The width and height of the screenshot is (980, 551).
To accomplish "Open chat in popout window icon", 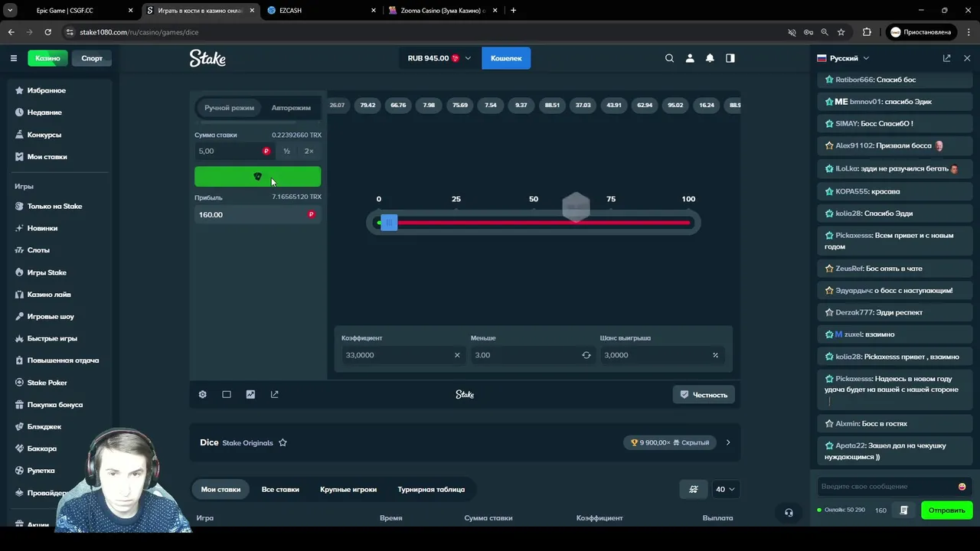I will (x=946, y=58).
